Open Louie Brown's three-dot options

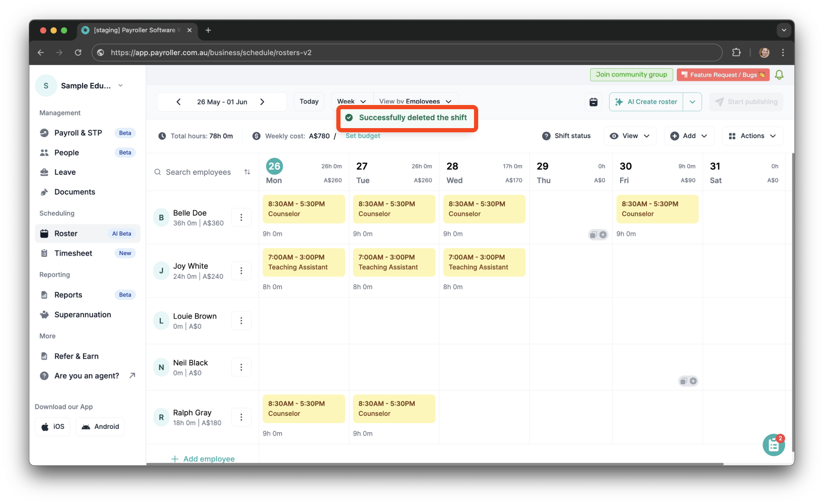(241, 321)
